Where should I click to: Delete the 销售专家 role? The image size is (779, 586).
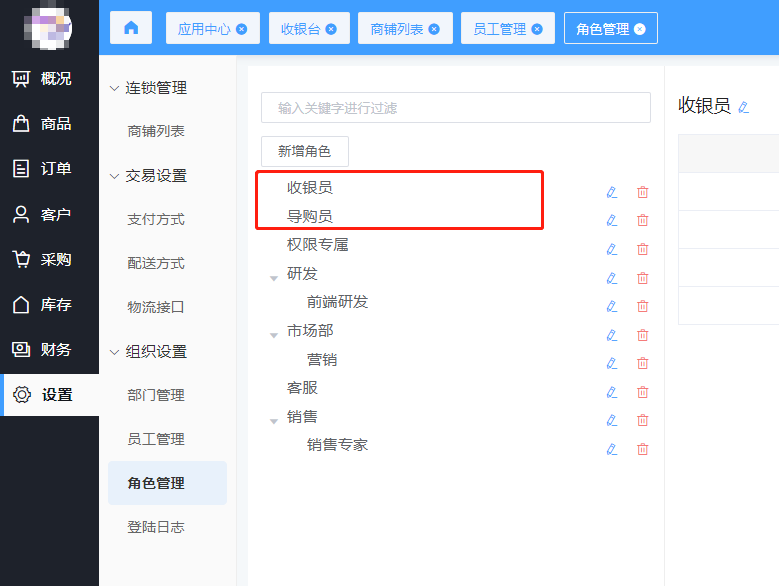point(642,449)
